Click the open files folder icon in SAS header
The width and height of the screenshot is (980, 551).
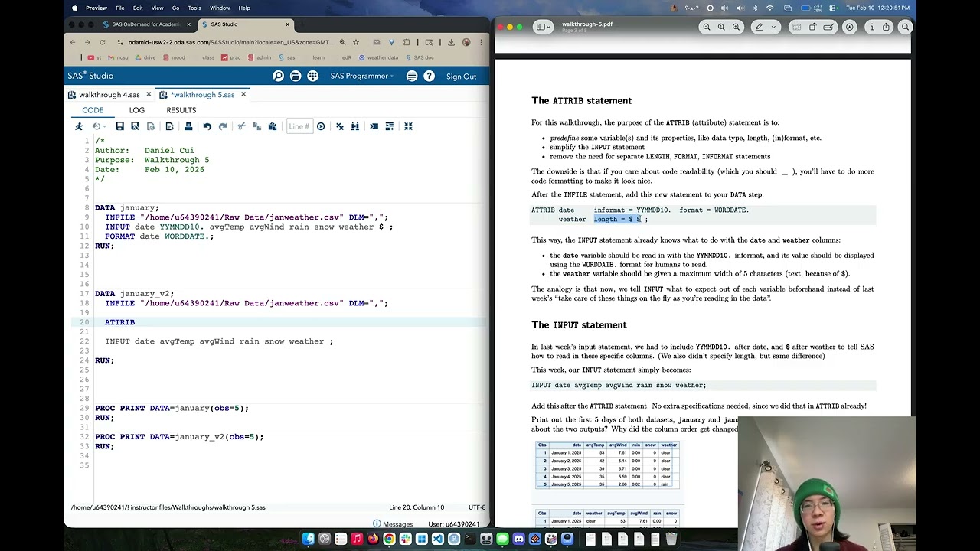296,76
